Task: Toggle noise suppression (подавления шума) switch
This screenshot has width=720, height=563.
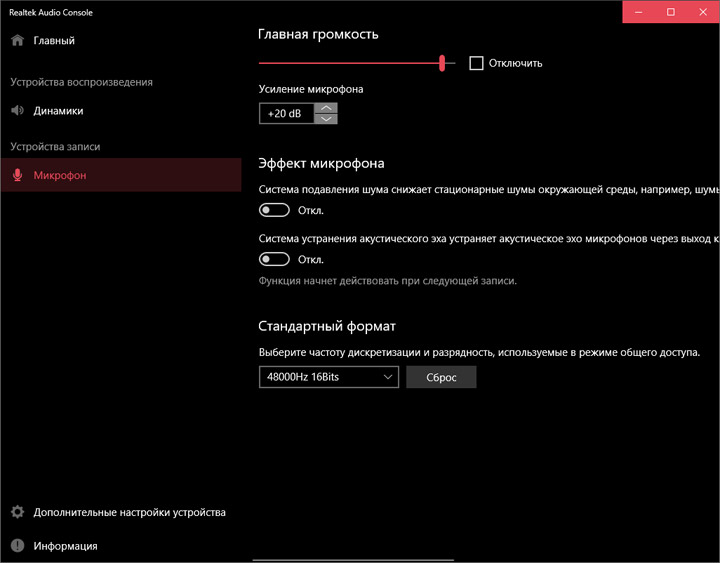Action: pos(274,210)
